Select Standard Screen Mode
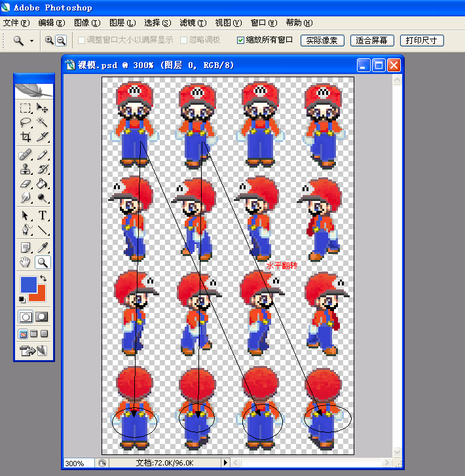Viewport: 465px width, 476px height. (x=23, y=334)
